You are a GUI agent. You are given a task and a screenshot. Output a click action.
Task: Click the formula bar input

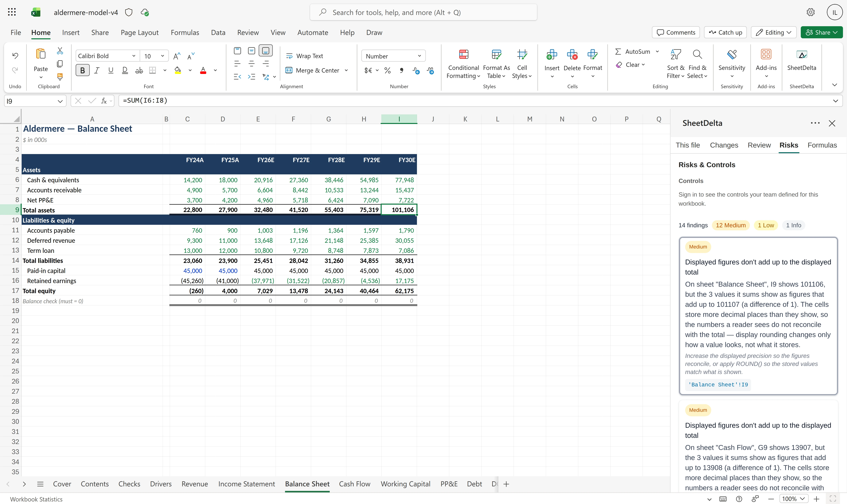coord(476,101)
